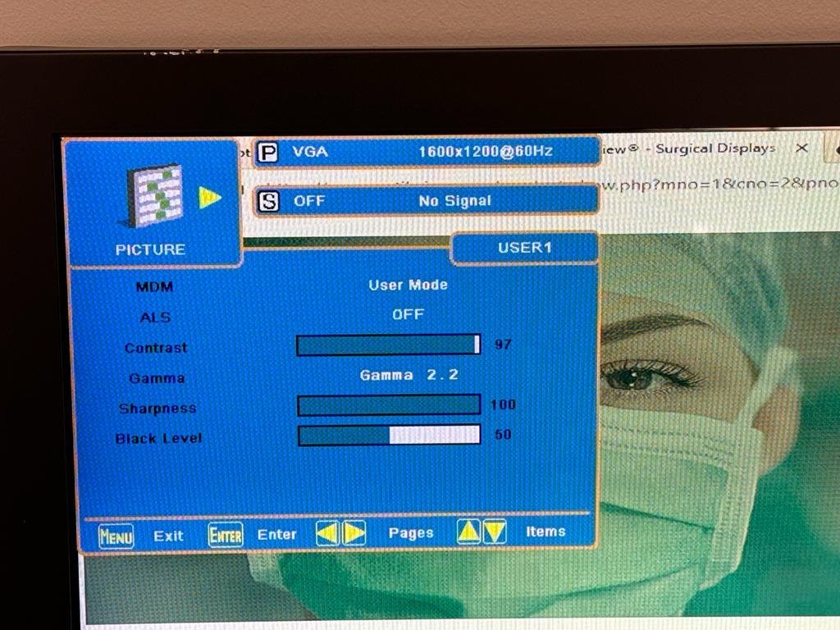Click the VGA primary input bar
Viewport: 840px width, 630px height.
[x=427, y=152]
